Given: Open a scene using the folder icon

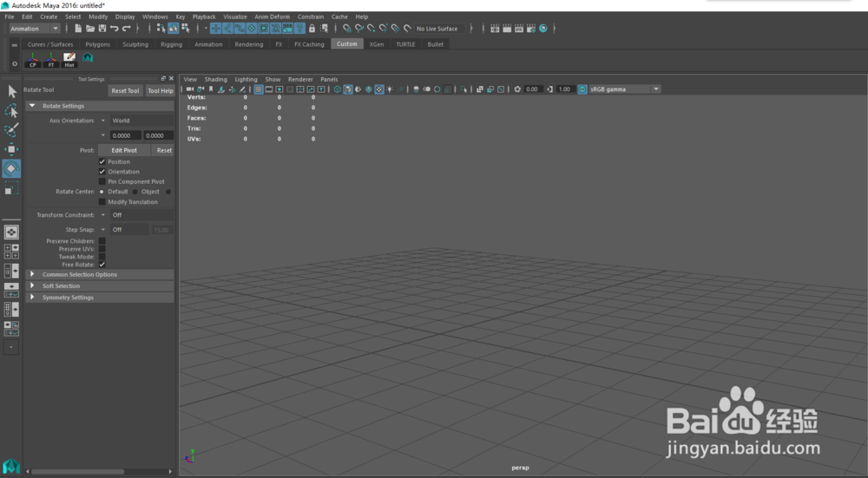Looking at the screenshot, I should pyautogui.click(x=90, y=29).
